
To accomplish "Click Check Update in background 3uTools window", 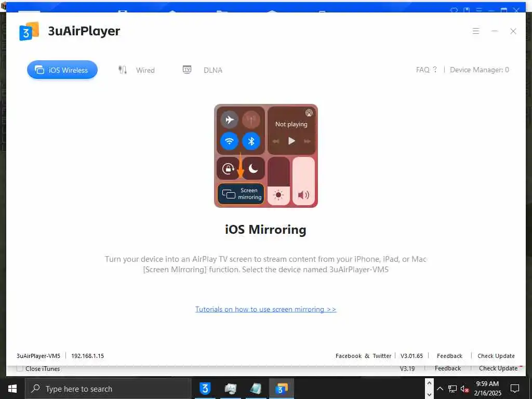I will point(498,368).
